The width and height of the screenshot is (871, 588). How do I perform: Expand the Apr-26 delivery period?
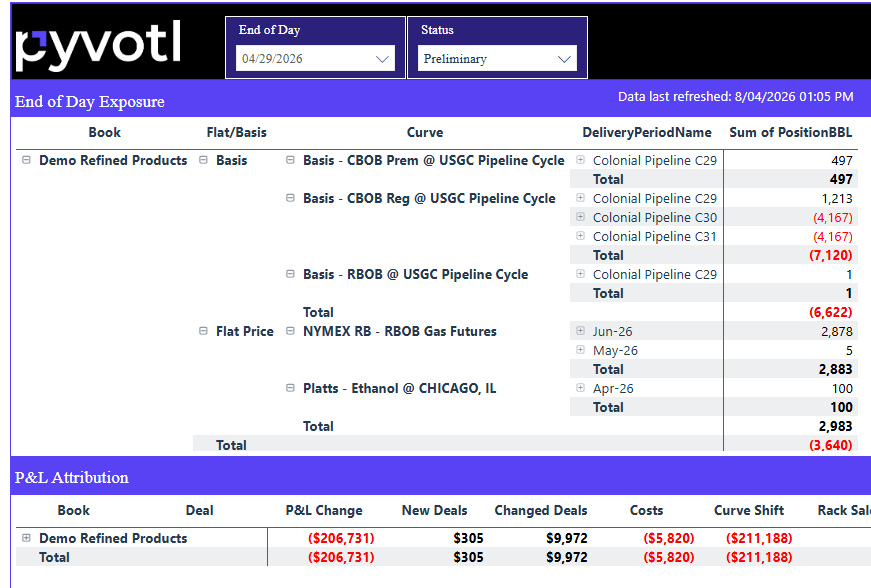[x=580, y=388]
